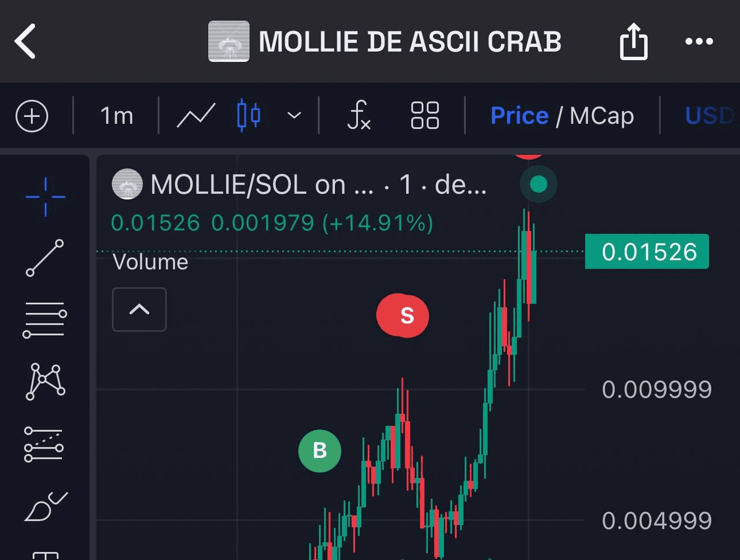Open the share icon
Image resolution: width=740 pixels, height=560 pixels.
click(x=634, y=41)
